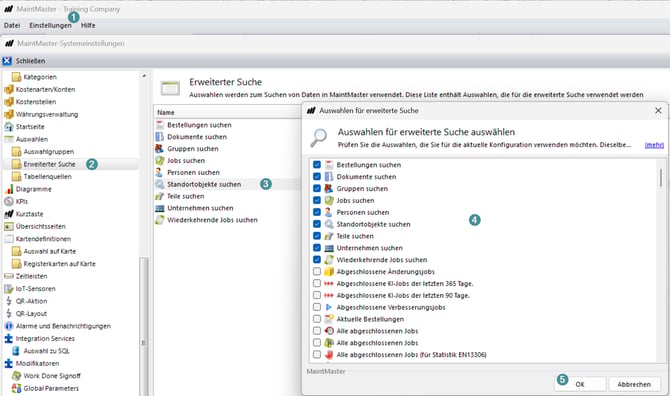Check Abgeschlossene KI-Jobs der letzten 90 Tage

pos(317,295)
